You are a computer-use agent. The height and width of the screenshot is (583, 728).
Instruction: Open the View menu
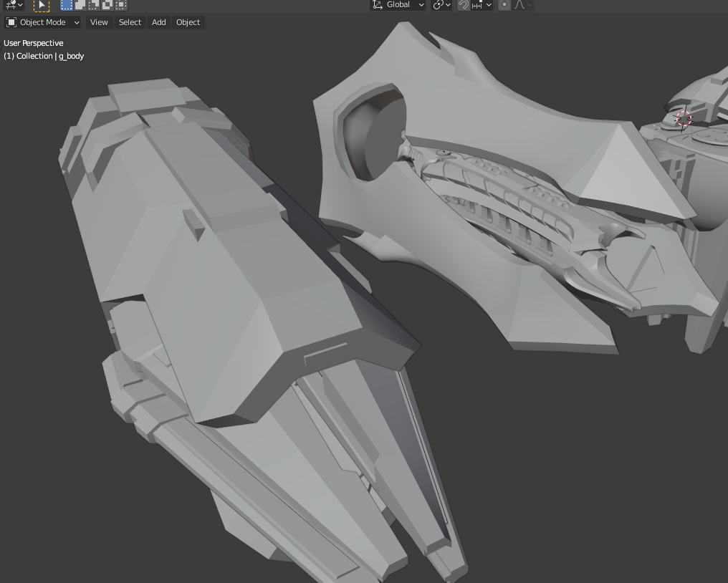[99, 22]
